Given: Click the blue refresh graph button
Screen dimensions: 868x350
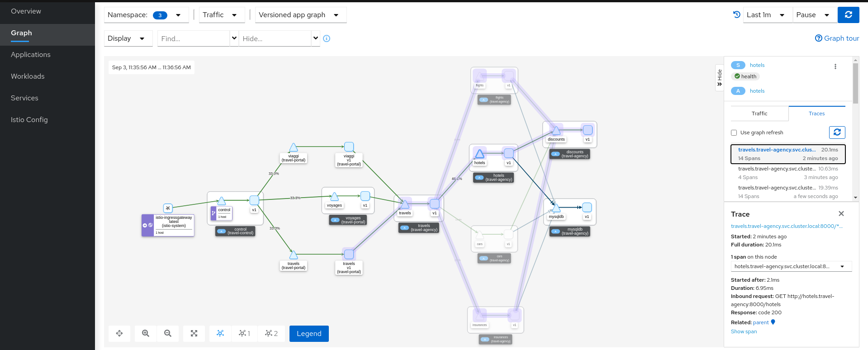Looking at the screenshot, I should pos(848,15).
